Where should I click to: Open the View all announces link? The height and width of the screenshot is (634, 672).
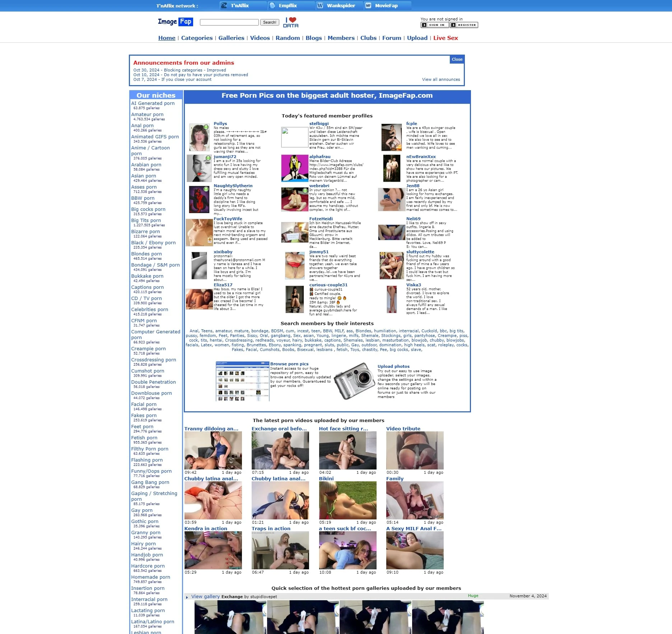(440, 79)
